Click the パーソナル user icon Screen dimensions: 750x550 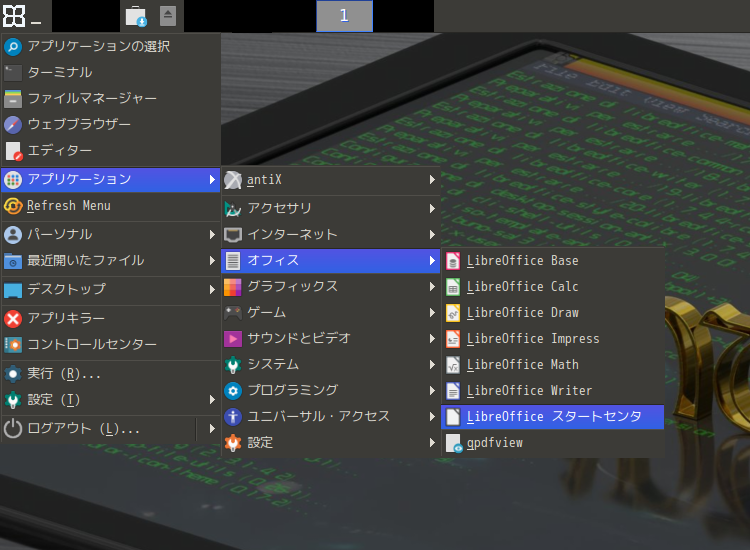click(13, 234)
